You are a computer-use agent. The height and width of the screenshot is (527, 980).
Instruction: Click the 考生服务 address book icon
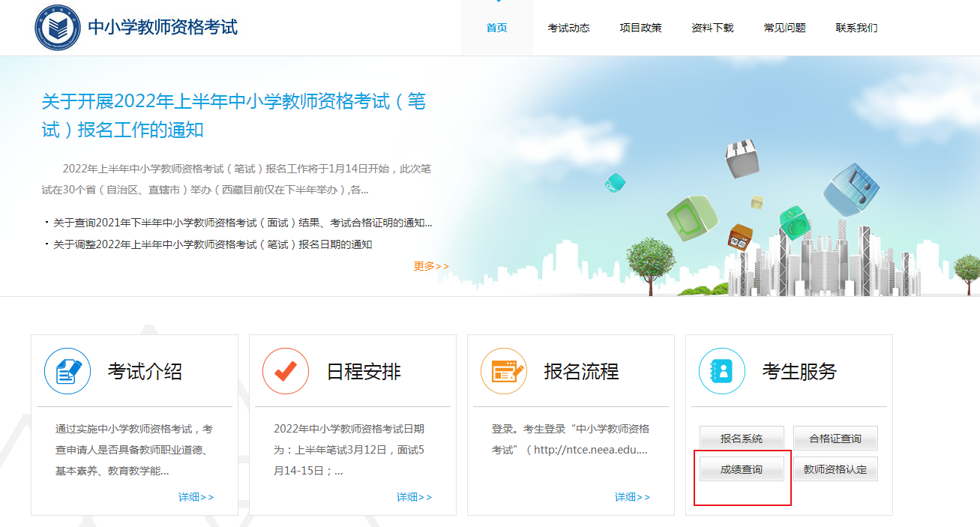click(x=722, y=371)
